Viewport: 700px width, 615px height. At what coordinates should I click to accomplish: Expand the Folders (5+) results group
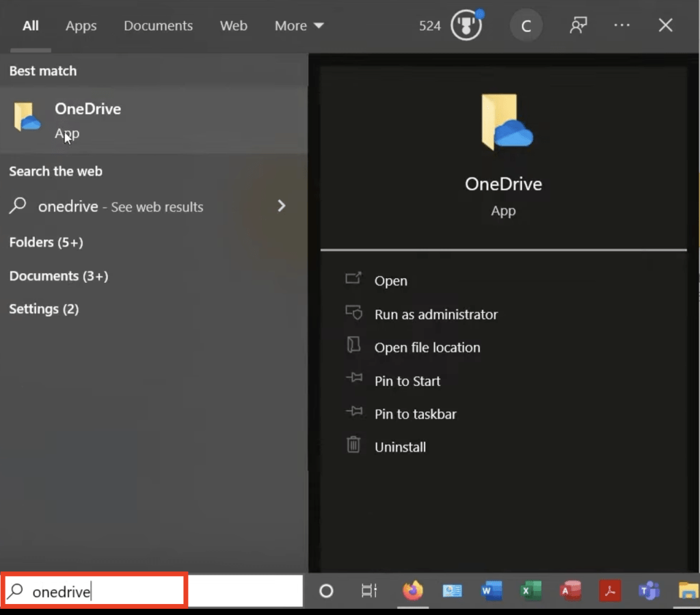point(46,243)
